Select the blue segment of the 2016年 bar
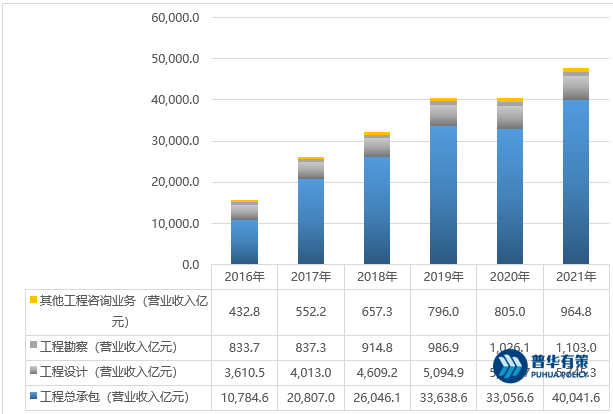Image resolution: width=613 pixels, height=414 pixels. (244, 241)
